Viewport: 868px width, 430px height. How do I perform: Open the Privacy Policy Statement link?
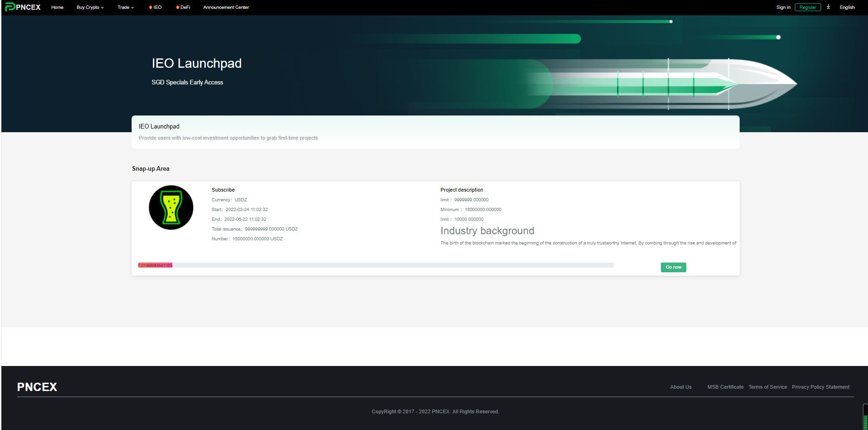pyautogui.click(x=820, y=387)
